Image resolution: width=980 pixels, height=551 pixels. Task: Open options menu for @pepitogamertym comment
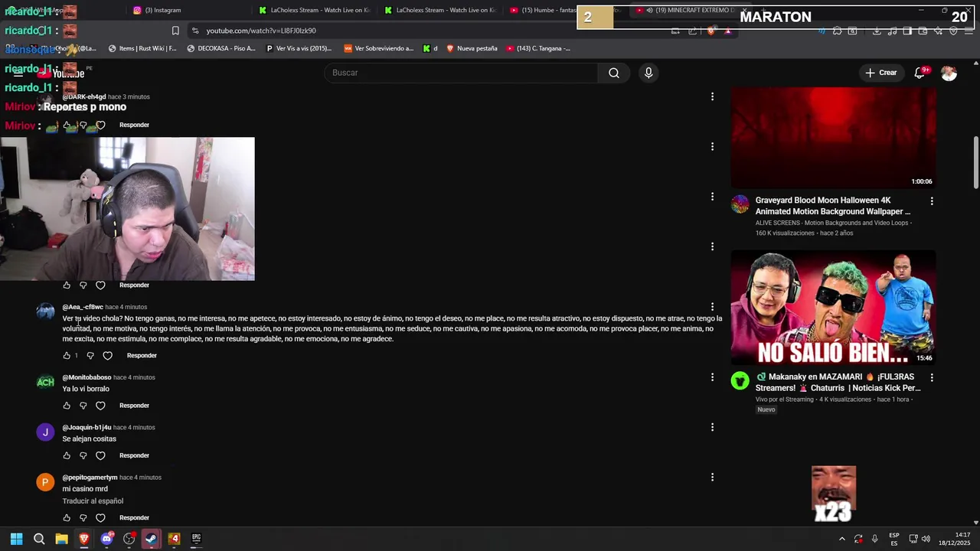point(712,478)
